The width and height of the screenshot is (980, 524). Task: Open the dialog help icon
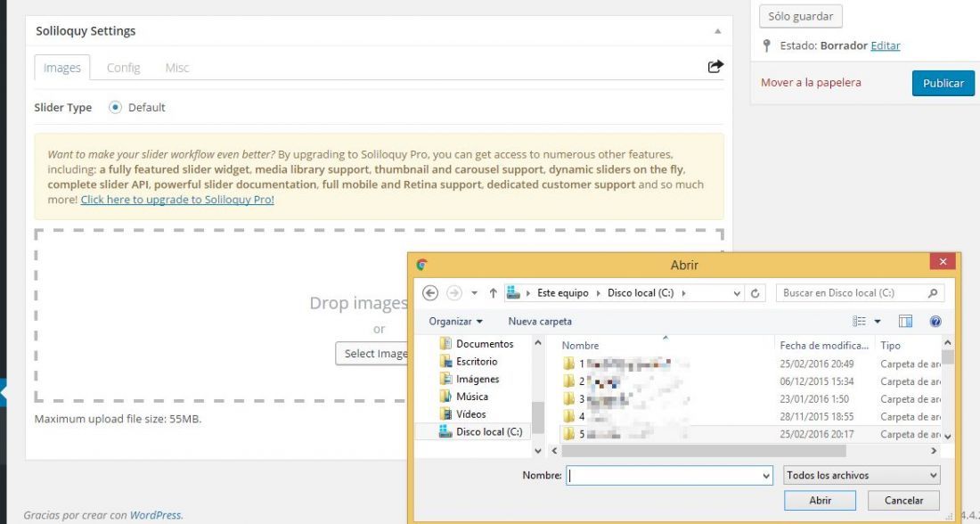point(935,322)
